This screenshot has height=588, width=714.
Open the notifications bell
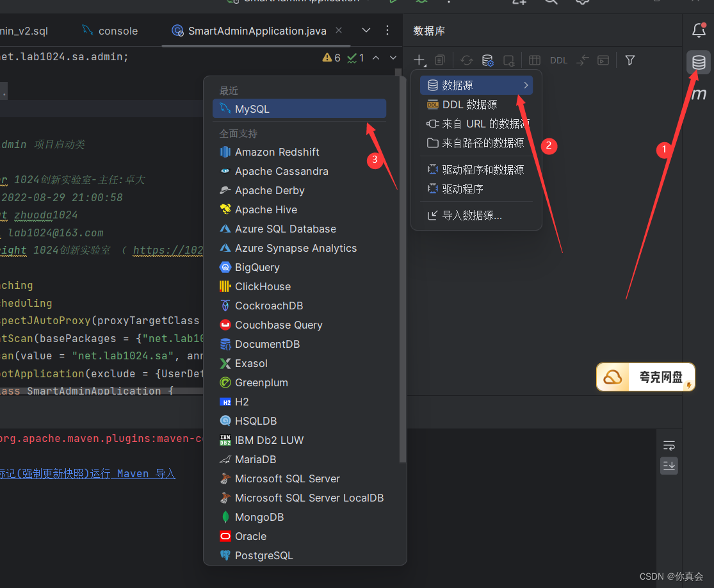[699, 30]
